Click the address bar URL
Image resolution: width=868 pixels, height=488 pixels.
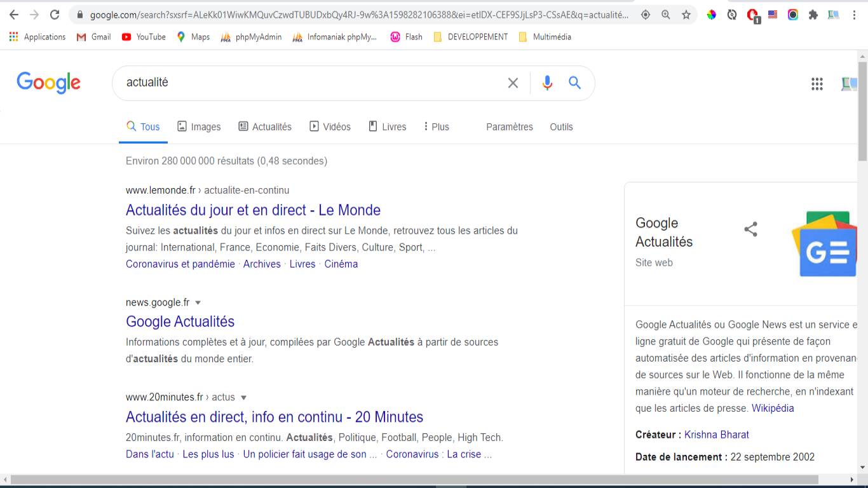(360, 15)
